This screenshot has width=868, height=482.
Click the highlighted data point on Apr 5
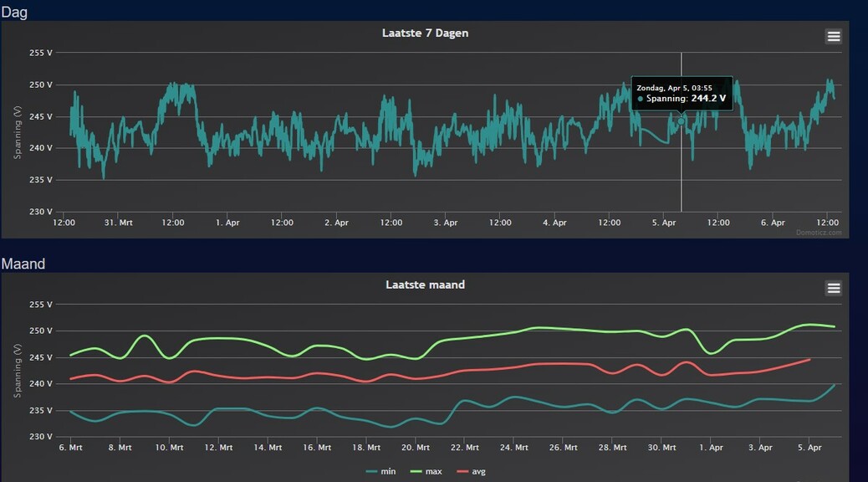click(681, 121)
